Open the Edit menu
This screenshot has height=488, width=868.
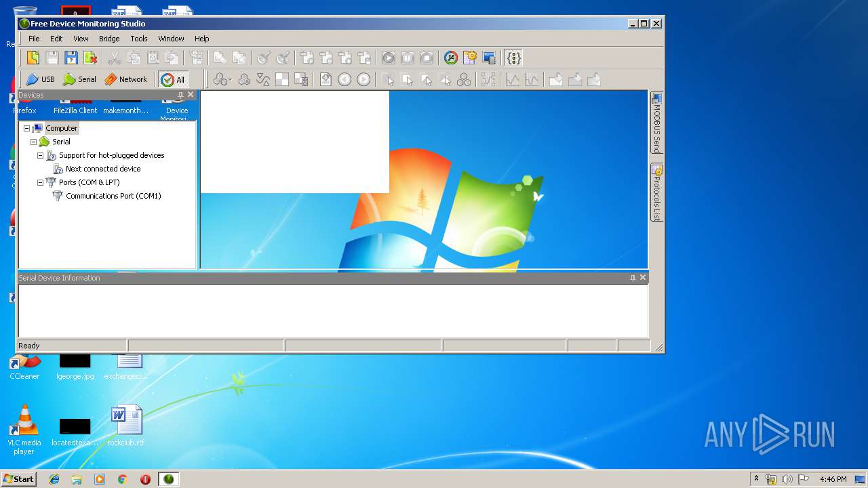click(x=56, y=39)
